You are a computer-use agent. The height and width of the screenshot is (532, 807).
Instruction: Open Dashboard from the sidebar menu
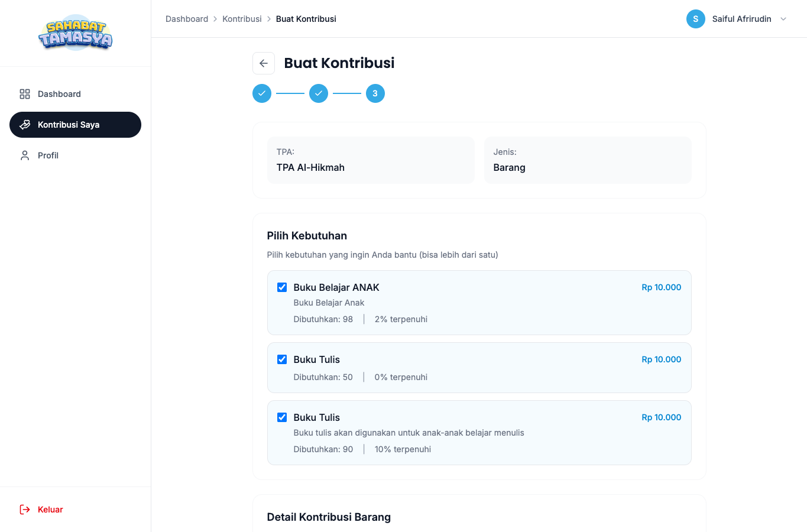75,94
